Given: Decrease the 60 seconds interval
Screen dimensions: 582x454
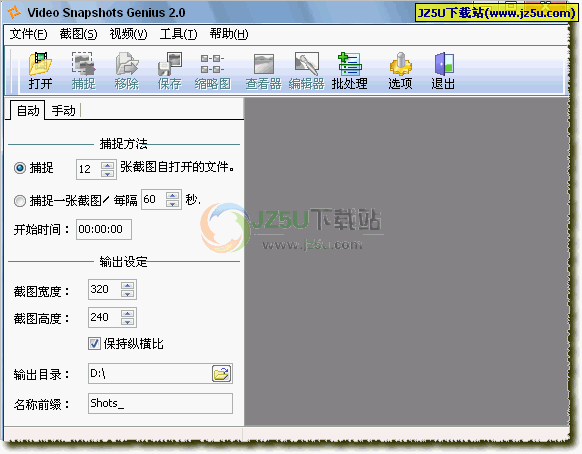Looking at the screenshot, I should 173,204.
